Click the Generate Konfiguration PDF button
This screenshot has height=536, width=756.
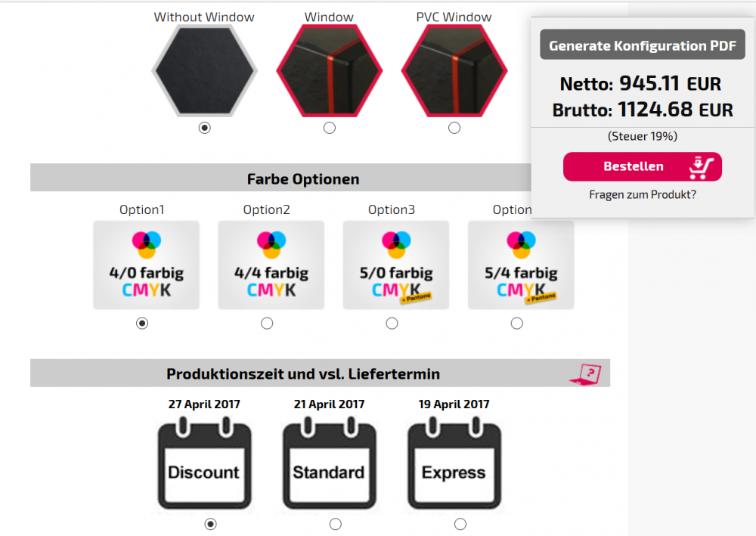pyautogui.click(x=642, y=45)
